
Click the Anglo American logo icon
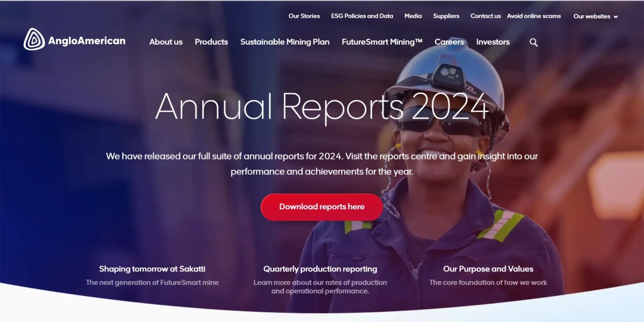[x=34, y=39]
